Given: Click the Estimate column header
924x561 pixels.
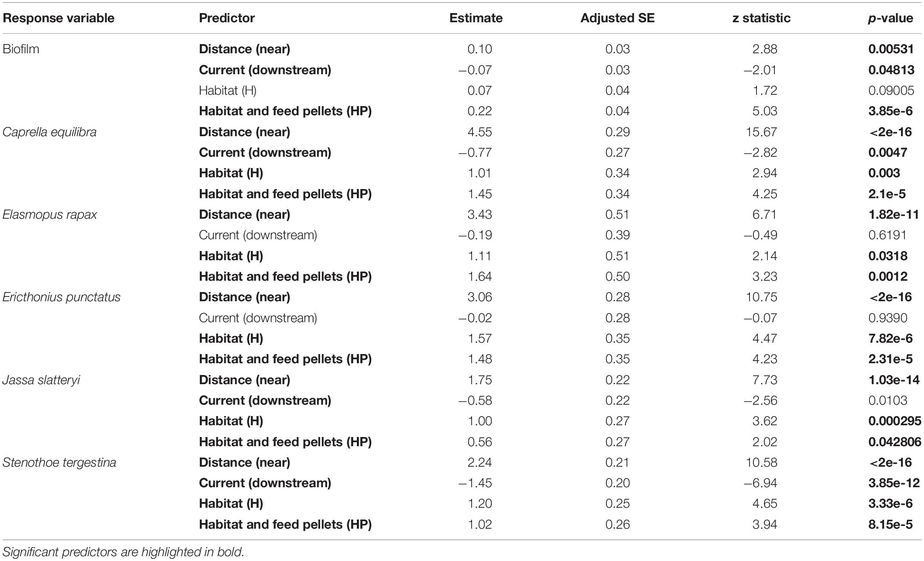Looking at the screenshot, I should [476, 18].
